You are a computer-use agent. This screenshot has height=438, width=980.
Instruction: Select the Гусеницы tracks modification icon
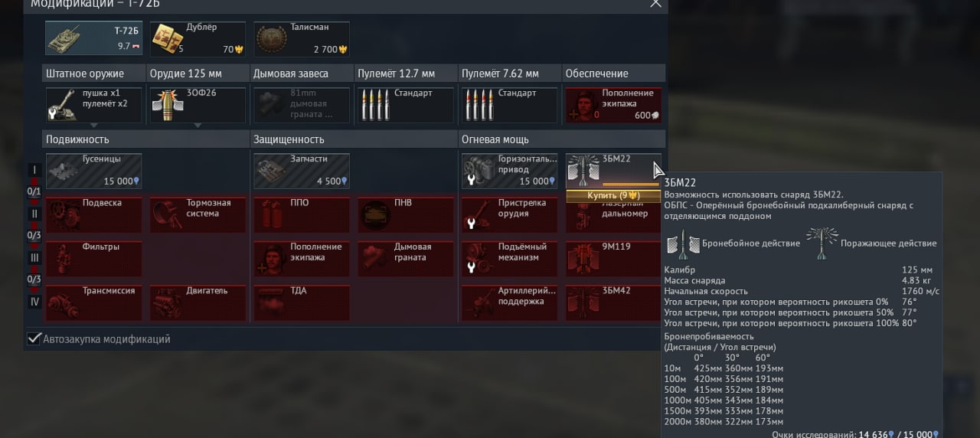click(94, 171)
